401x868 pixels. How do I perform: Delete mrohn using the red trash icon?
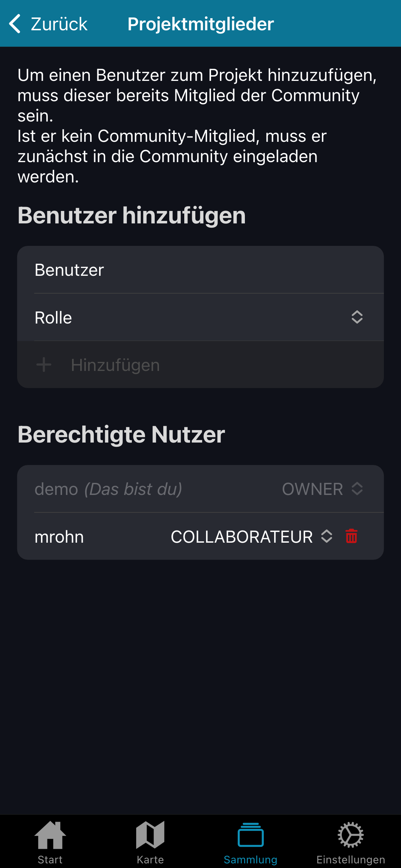tap(351, 536)
